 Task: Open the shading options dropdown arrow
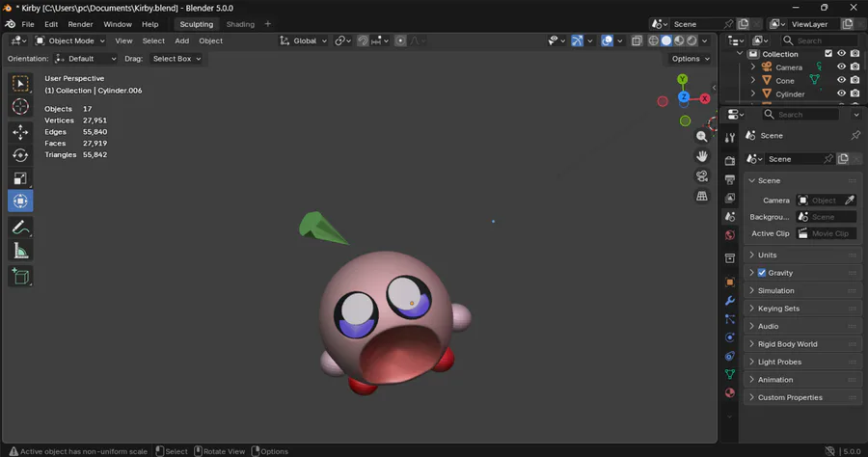(x=705, y=40)
